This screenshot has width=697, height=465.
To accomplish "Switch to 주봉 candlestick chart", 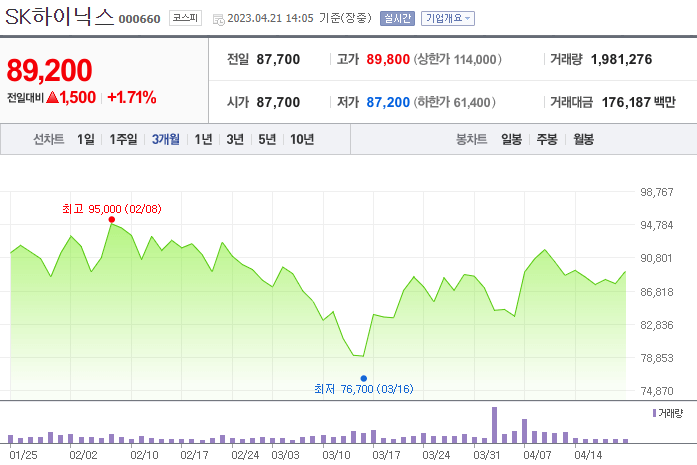I will pyautogui.click(x=547, y=139).
